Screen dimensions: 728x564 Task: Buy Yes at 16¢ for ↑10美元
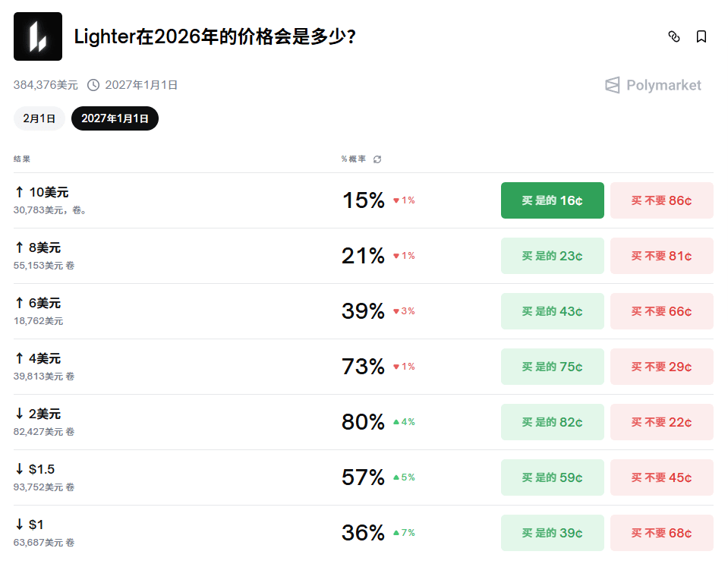(x=552, y=200)
